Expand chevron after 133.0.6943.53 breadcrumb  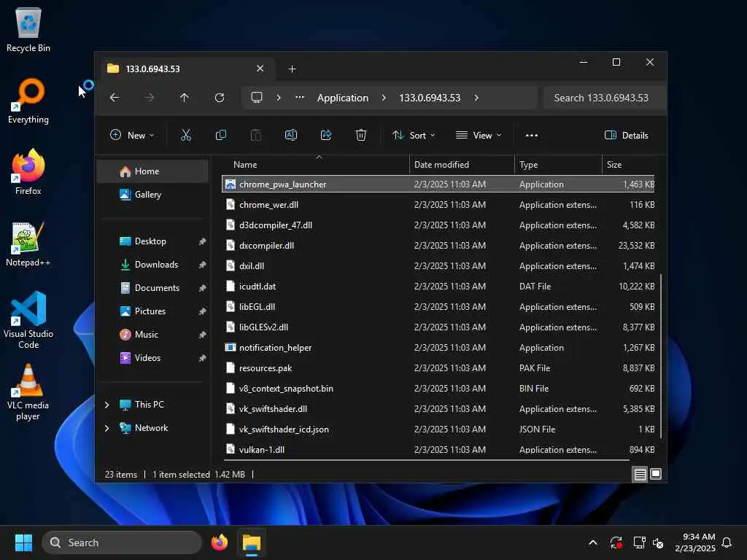point(476,98)
